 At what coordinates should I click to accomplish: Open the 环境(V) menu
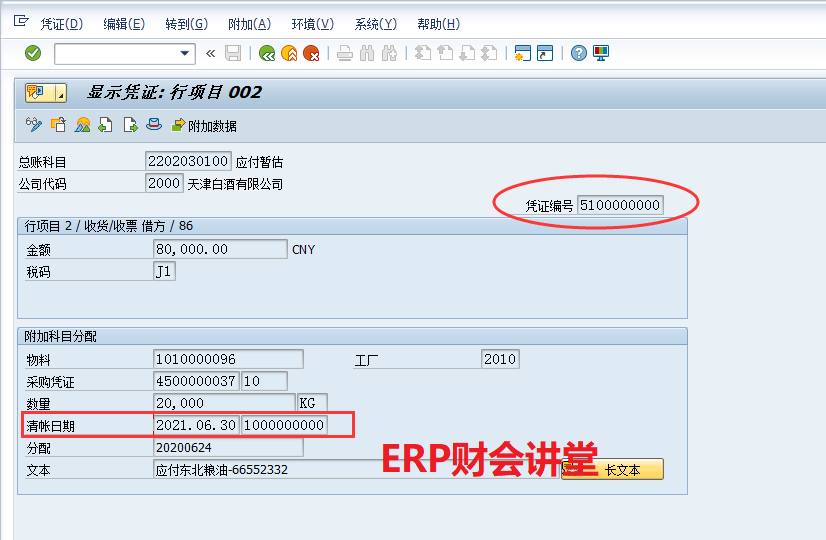(x=312, y=24)
